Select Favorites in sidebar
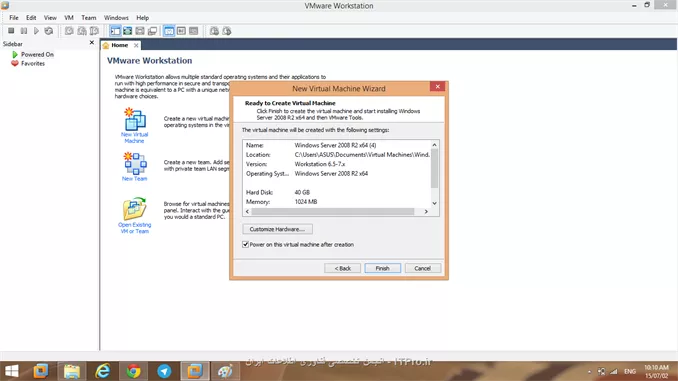 [x=33, y=64]
